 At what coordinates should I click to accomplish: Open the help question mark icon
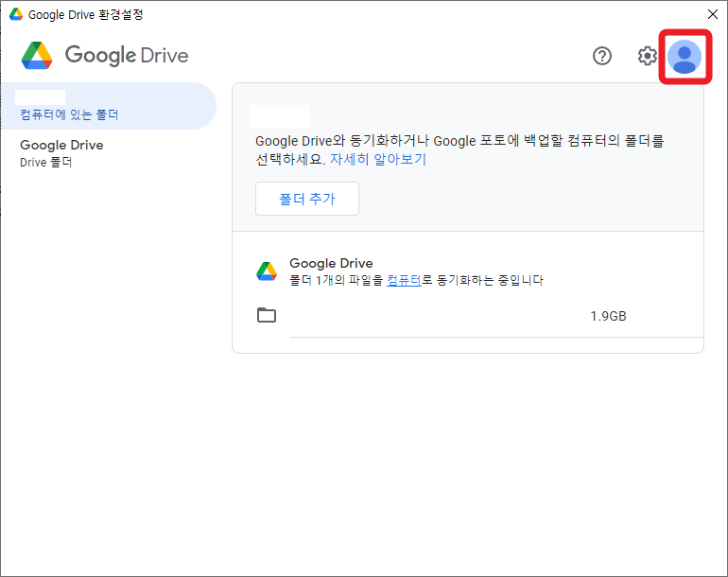coord(601,56)
